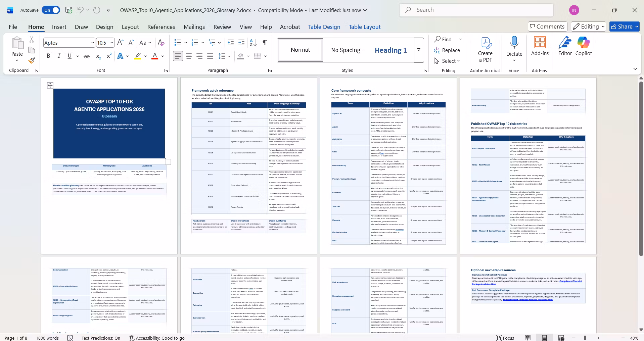Decrease the paragraph indent
The width and height of the screenshot is (644, 341).
tap(231, 43)
